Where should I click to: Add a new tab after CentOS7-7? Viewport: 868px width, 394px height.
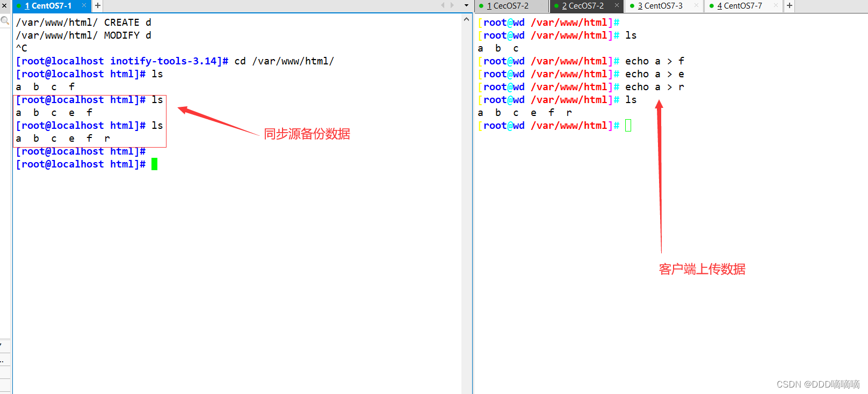click(790, 5)
